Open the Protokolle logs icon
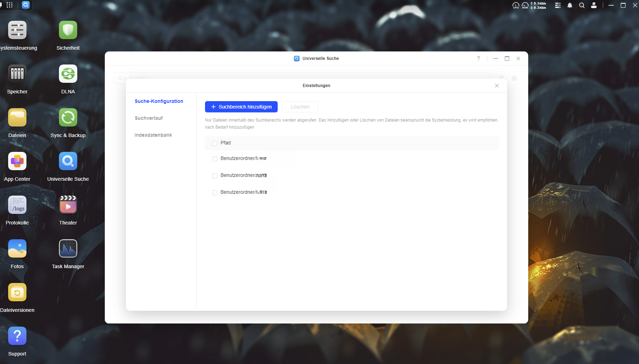Image resolution: width=639 pixels, height=364 pixels. coord(17,205)
